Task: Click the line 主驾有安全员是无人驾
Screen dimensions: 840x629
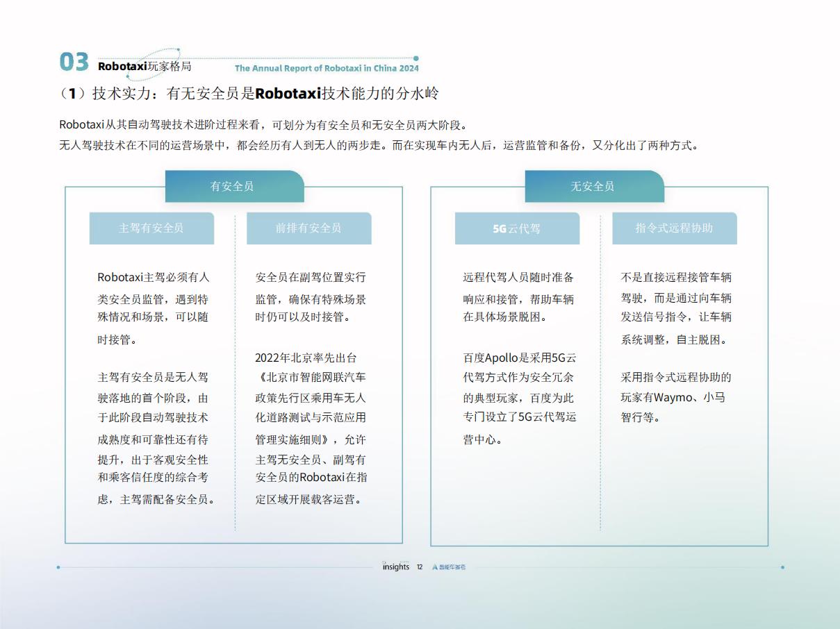Action: (x=153, y=378)
